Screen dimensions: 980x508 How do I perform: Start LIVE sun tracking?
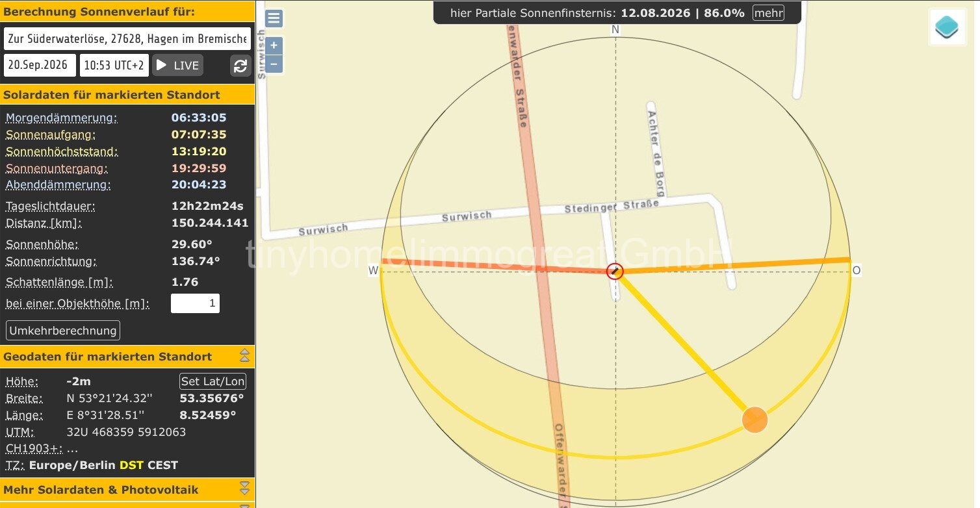177,66
